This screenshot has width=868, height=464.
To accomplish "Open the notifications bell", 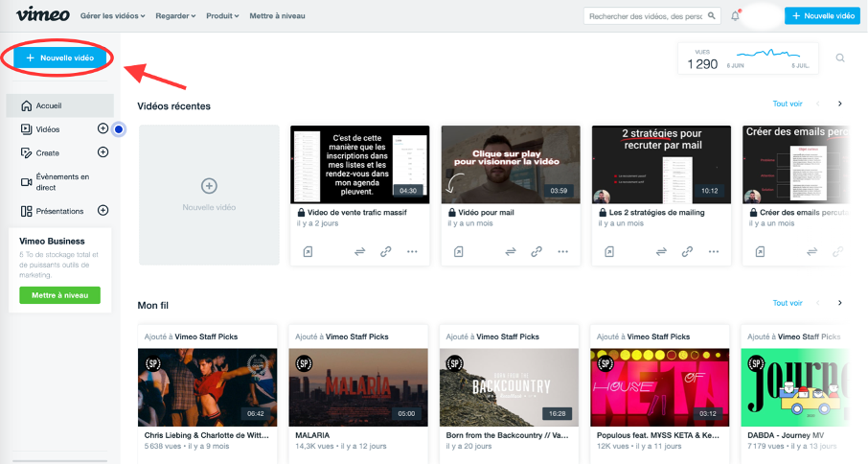I will pos(735,16).
